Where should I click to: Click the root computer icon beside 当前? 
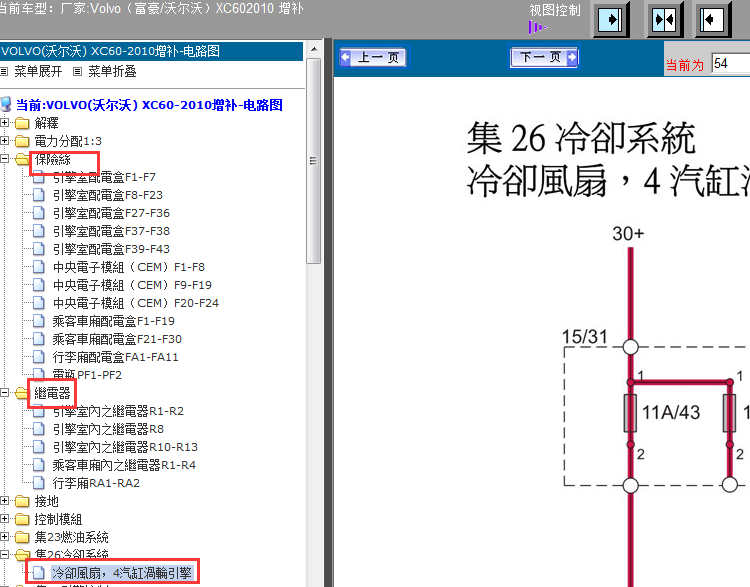point(6,105)
